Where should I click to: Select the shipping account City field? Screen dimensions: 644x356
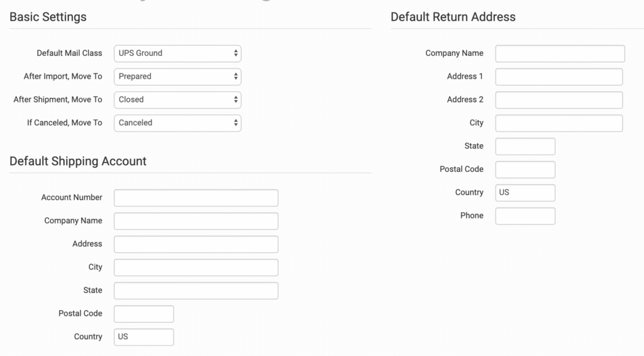click(x=196, y=268)
